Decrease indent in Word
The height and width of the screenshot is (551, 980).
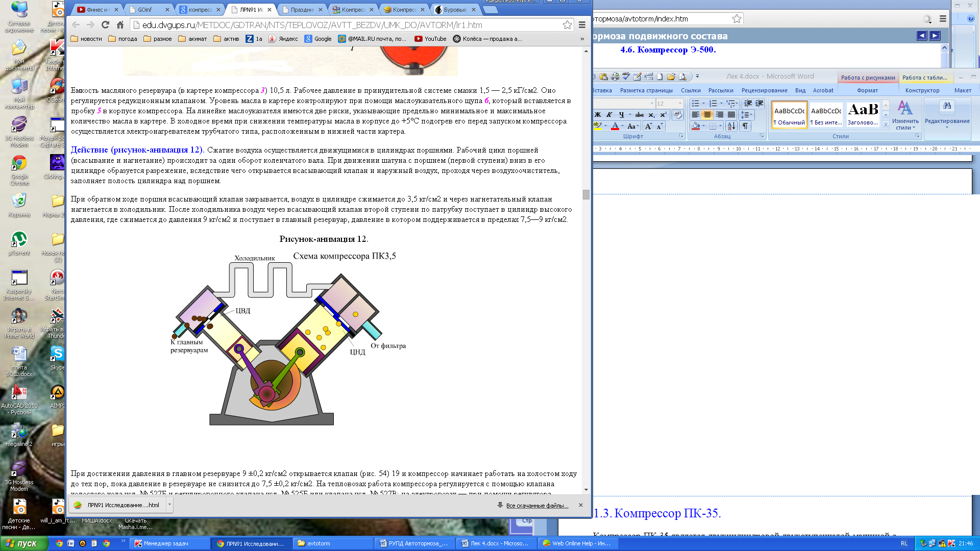(x=748, y=104)
